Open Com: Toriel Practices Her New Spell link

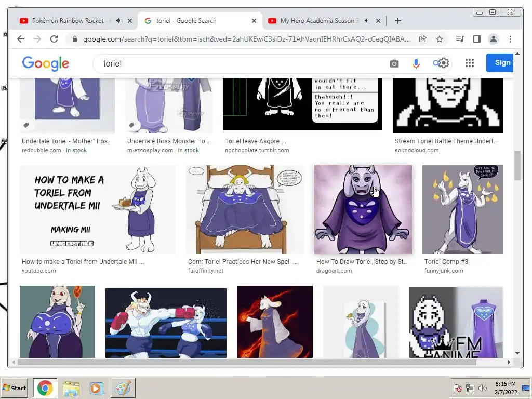tap(243, 262)
